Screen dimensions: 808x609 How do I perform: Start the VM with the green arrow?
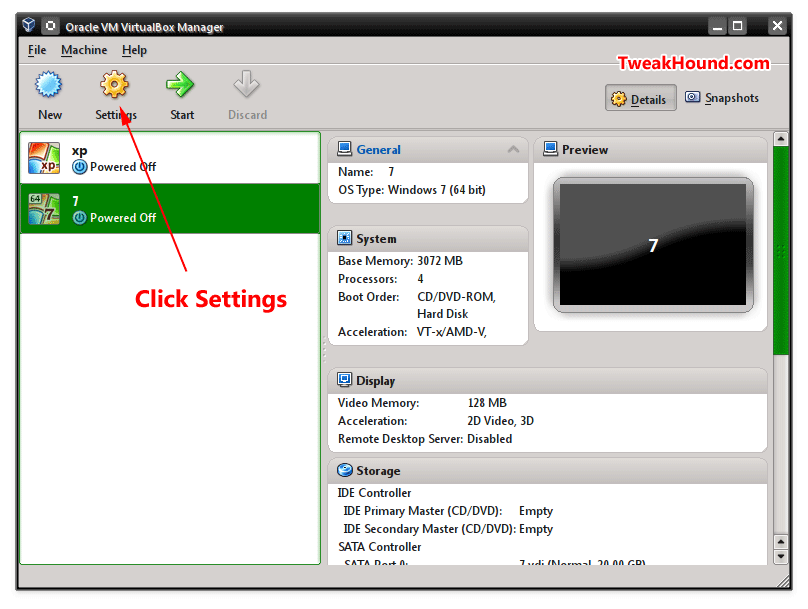180,84
